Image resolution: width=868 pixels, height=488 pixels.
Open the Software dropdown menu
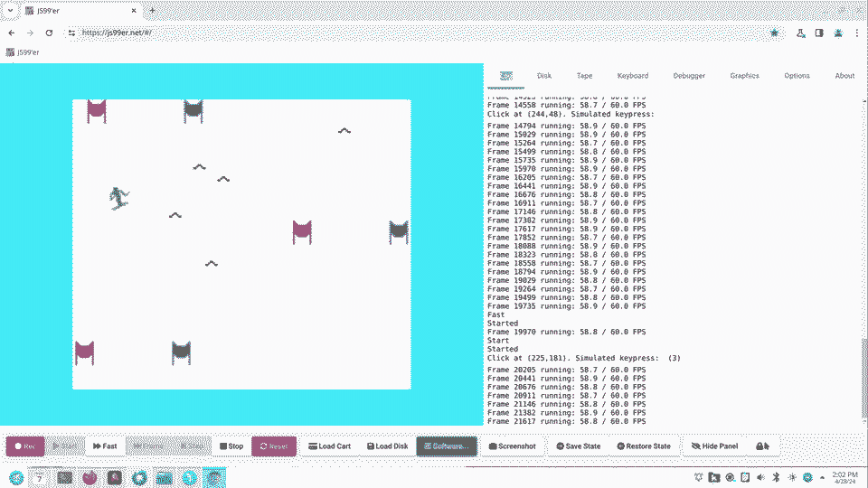click(x=446, y=446)
